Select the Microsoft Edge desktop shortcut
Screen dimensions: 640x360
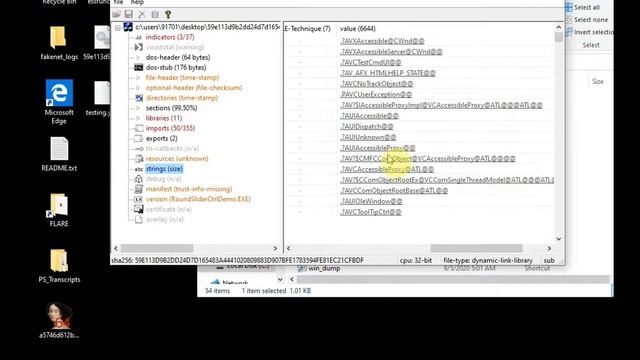coord(59,102)
